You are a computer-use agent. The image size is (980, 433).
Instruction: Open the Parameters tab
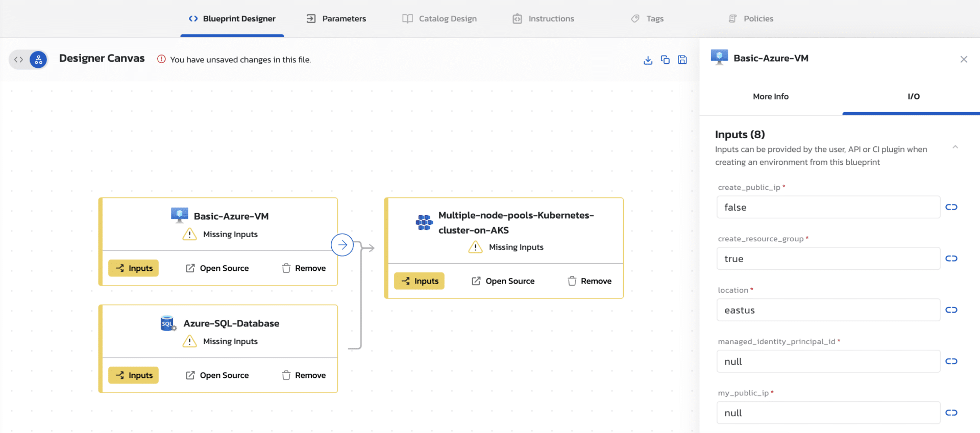pyautogui.click(x=336, y=19)
